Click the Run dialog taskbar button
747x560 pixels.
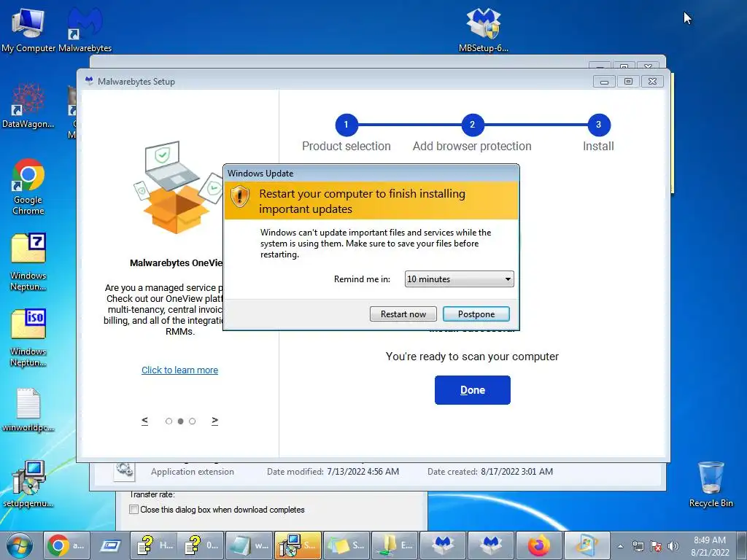(109, 545)
